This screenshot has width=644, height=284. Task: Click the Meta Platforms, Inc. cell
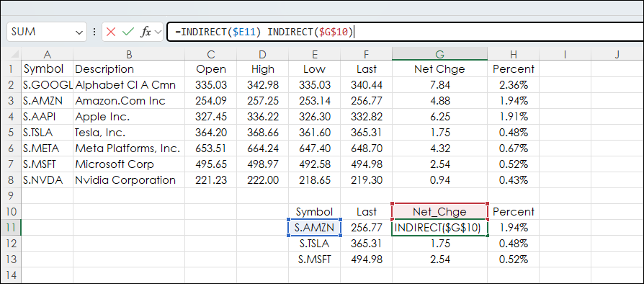pos(129,148)
